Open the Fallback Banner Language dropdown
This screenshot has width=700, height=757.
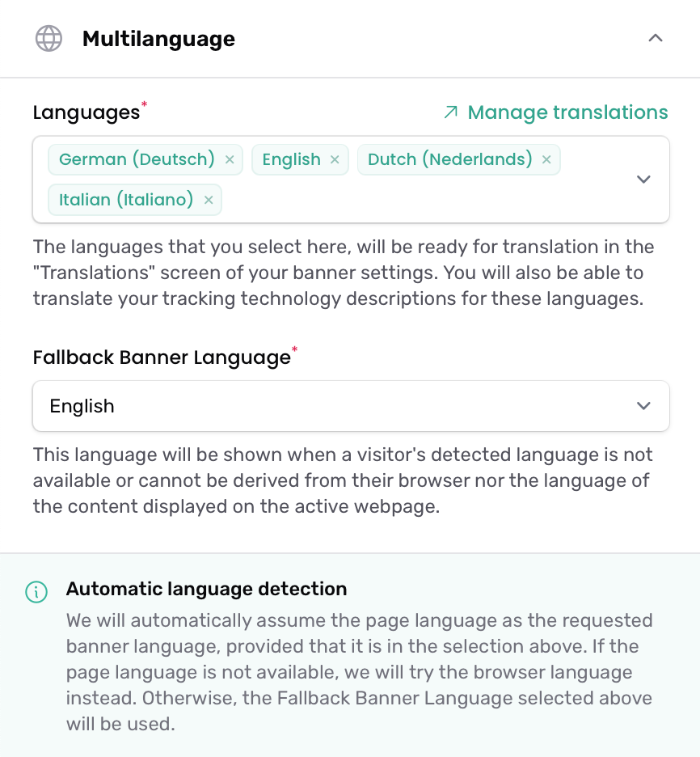point(351,406)
